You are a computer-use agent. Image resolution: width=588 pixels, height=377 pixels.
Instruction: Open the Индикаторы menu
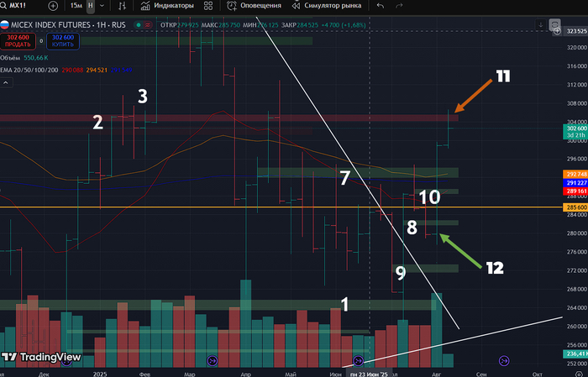[x=168, y=5]
